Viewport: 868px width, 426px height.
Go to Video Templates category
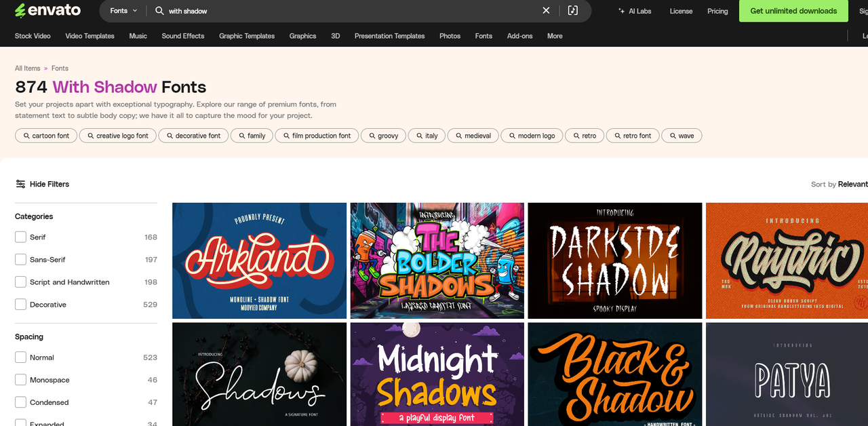click(x=90, y=36)
